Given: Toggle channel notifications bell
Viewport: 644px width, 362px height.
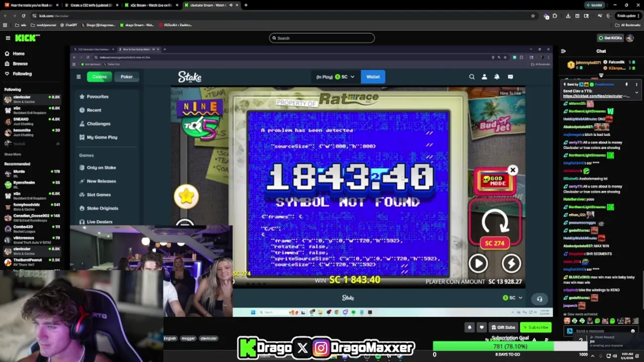Looking at the screenshot, I should click(x=469, y=327).
